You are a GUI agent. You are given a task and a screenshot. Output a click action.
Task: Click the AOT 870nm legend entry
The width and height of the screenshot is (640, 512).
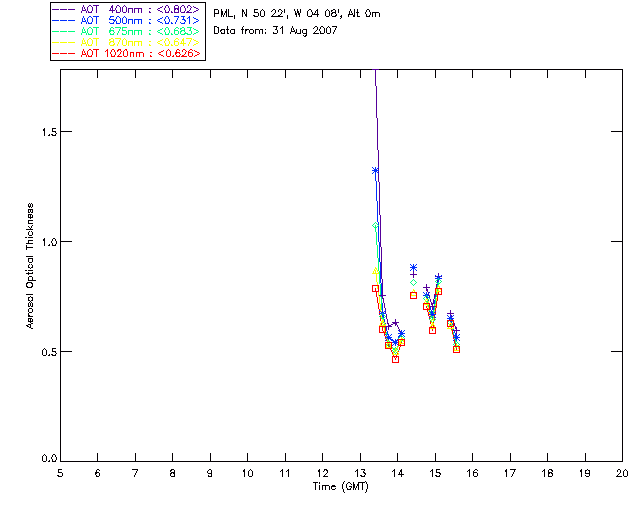click(126, 42)
